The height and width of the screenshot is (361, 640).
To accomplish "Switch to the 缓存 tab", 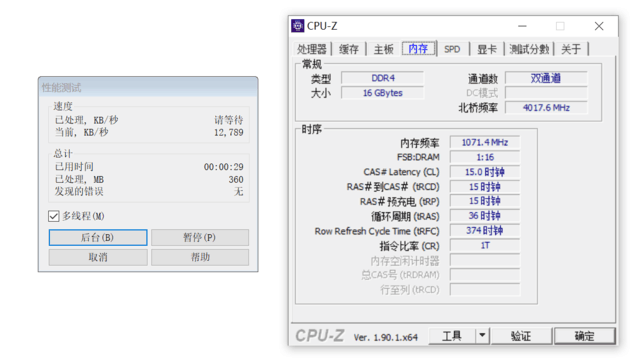I will pyautogui.click(x=349, y=49).
